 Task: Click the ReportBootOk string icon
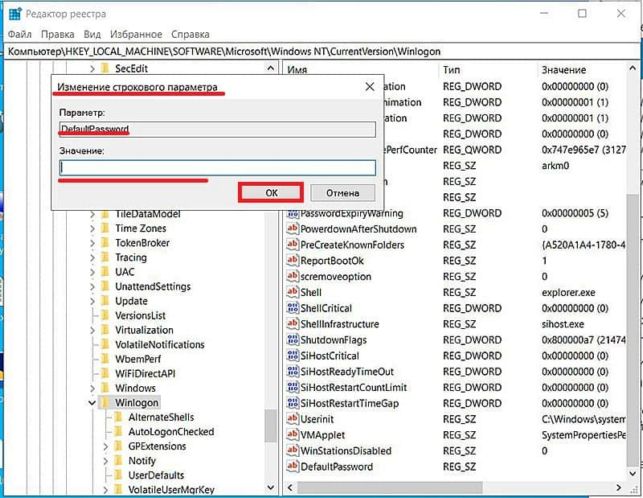click(x=292, y=260)
